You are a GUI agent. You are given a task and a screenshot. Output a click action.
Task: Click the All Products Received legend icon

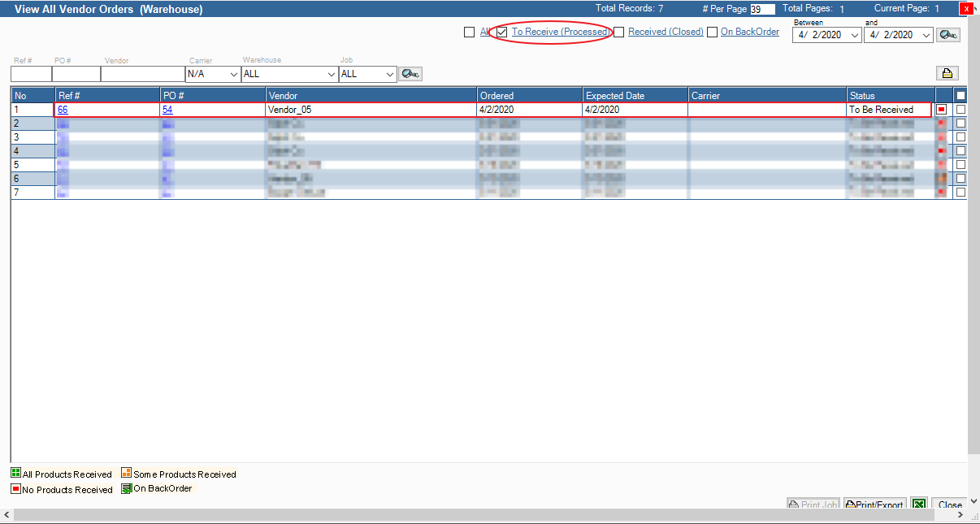tap(16, 473)
